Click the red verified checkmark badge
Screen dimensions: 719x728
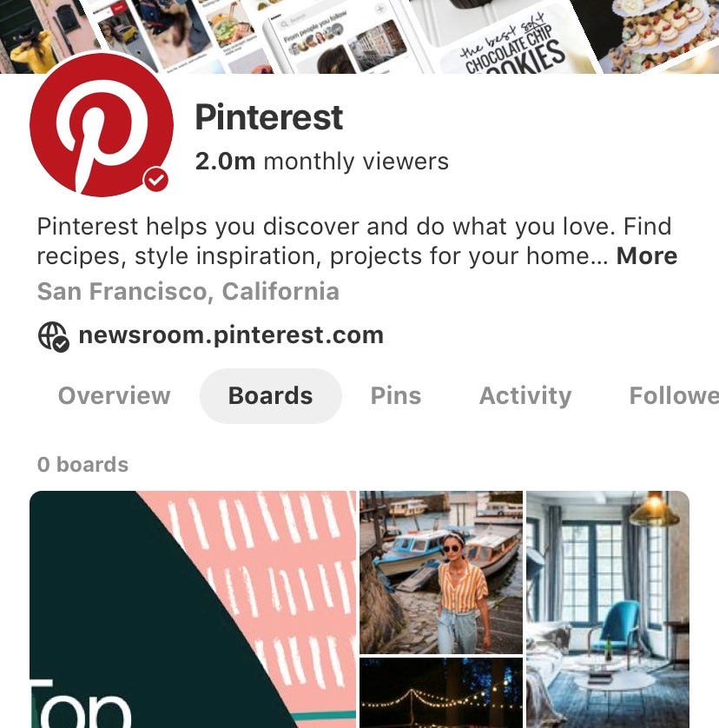click(156, 179)
